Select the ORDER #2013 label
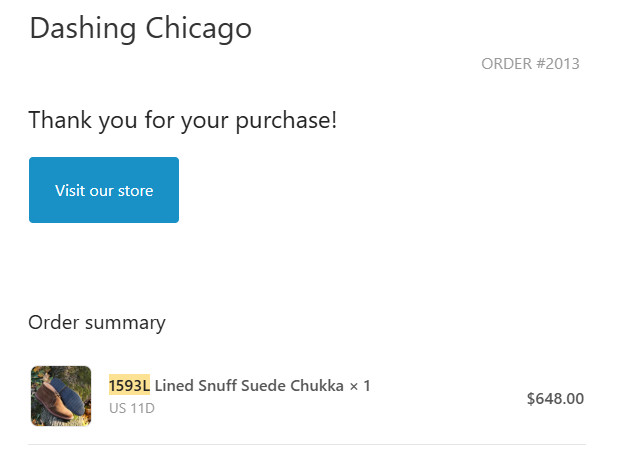The image size is (621, 472). click(530, 64)
